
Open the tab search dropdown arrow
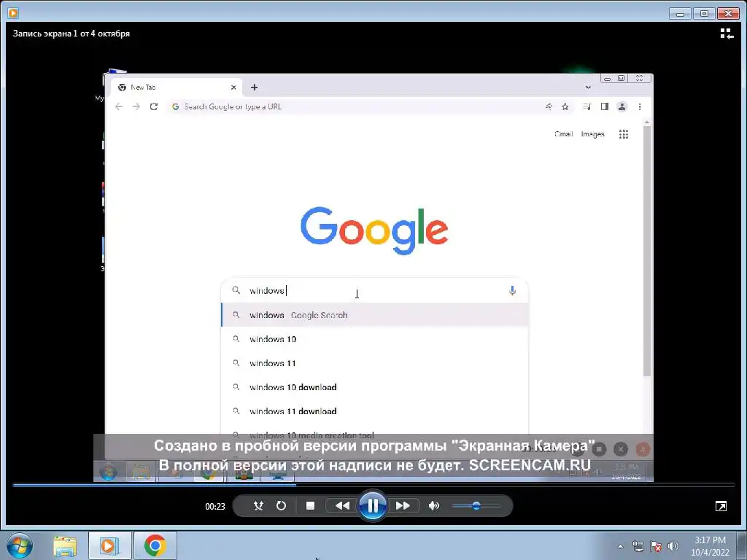click(588, 87)
